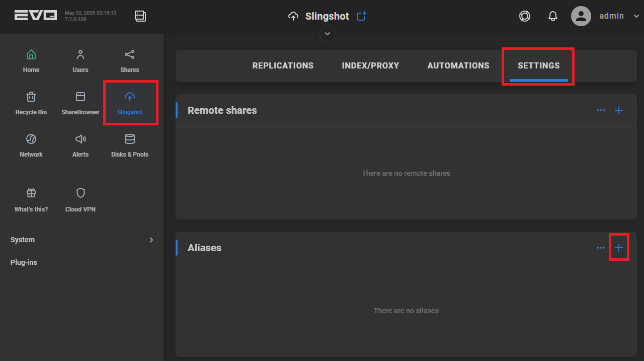Click the Aliases heading

[205, 248]
